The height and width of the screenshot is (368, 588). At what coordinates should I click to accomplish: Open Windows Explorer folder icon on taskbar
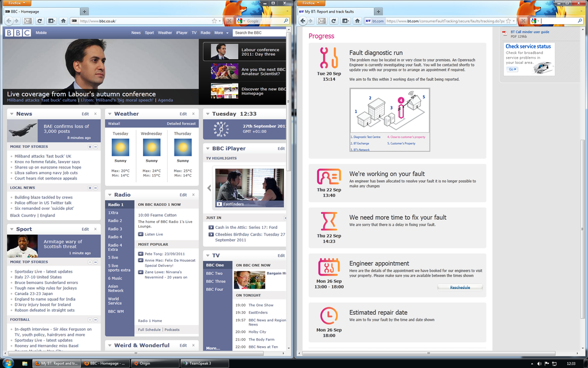tap(25, 363)
